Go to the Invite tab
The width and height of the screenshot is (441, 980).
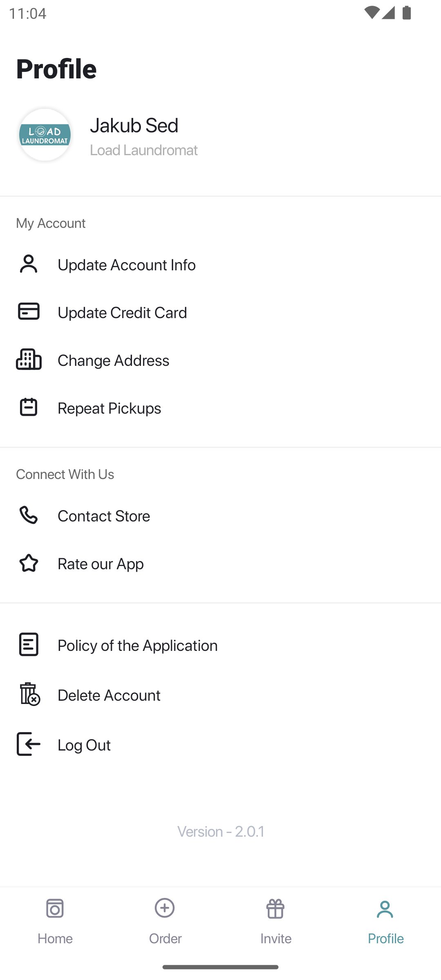[x=276, y=921]
